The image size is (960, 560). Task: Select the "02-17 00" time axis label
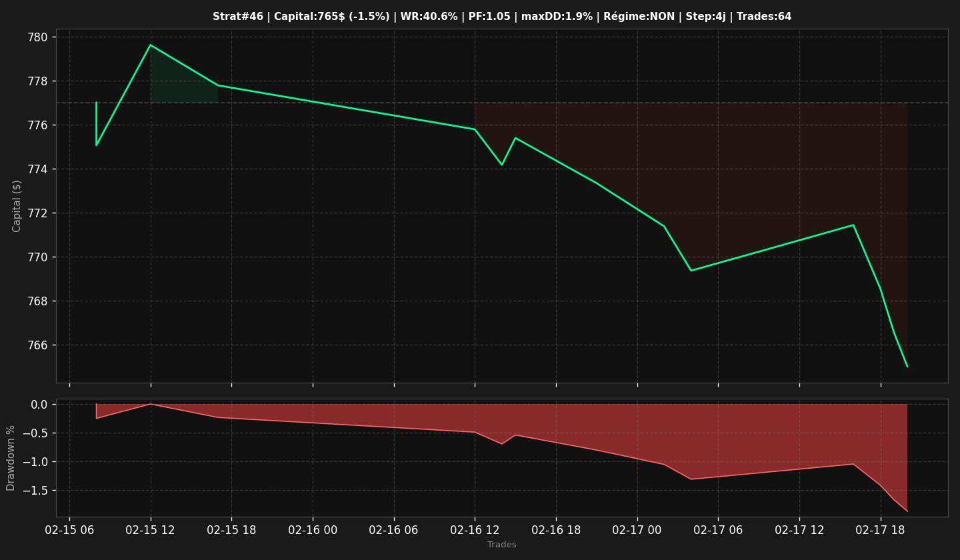click(637, 530)
